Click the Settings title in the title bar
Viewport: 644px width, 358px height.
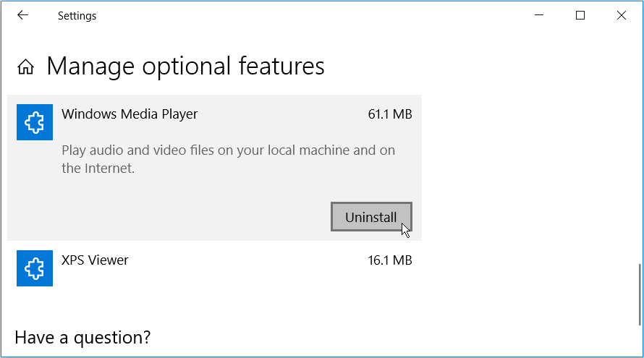point(77,15)
